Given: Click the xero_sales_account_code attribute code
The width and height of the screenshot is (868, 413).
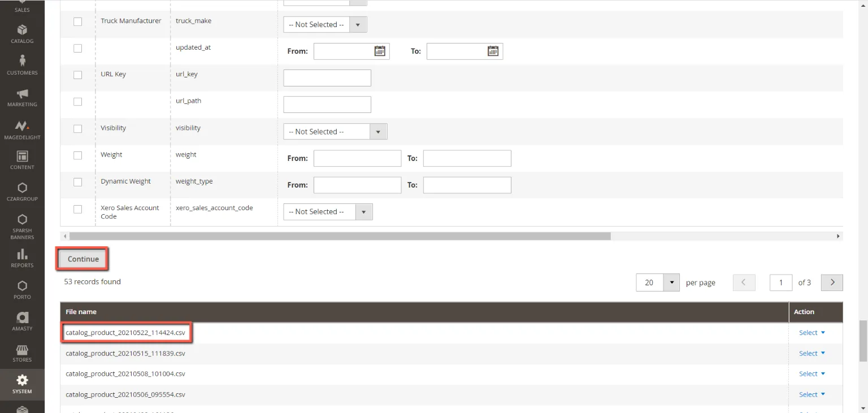Looking at the screenshot, I should 214,208.
